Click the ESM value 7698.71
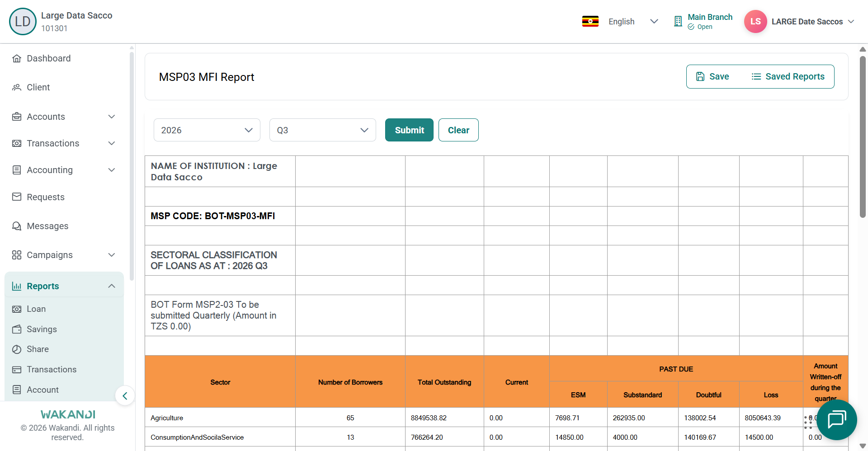 click(x=567, y=418)
